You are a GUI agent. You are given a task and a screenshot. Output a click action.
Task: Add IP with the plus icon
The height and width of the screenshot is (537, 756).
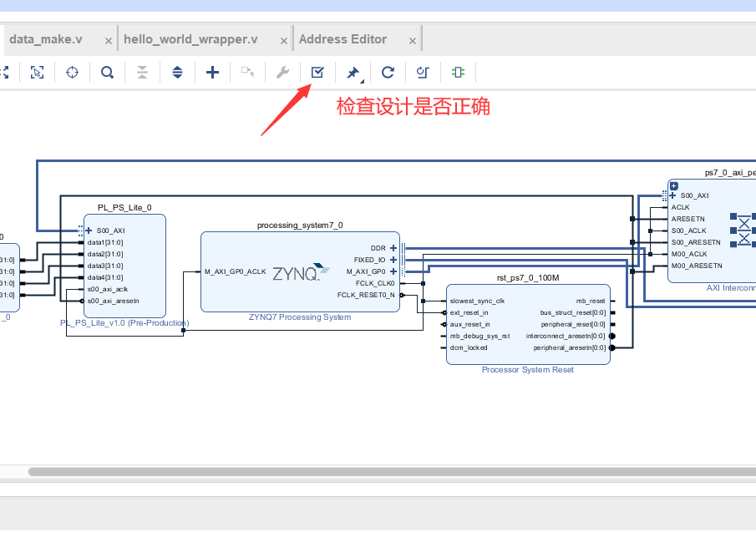(x=213, y=73)
